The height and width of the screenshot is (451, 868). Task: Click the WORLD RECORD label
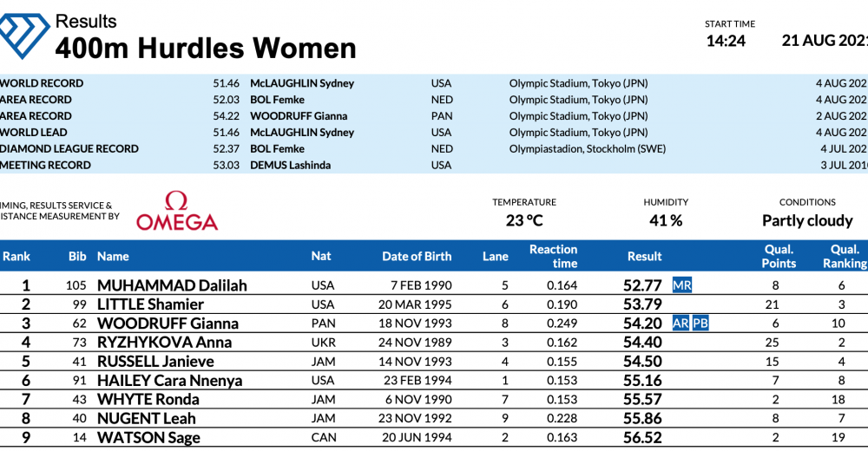pyautogui.click(x=42, y=83)
